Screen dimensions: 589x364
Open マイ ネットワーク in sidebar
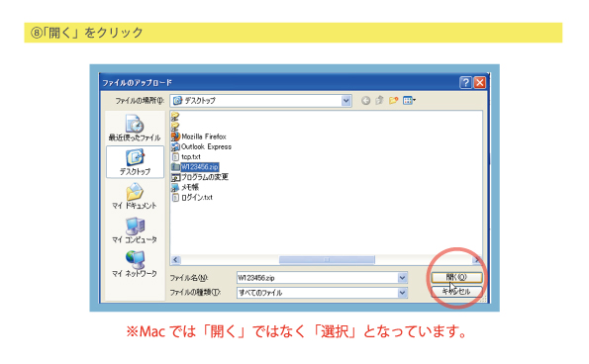[x=135, y=264]
